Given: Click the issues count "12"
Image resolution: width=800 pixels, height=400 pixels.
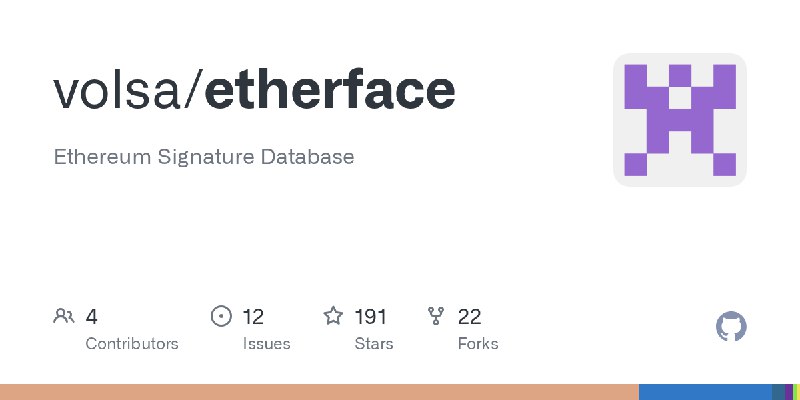Looking at the screenshot, I should pyautogui.click(x=253, y=317).
